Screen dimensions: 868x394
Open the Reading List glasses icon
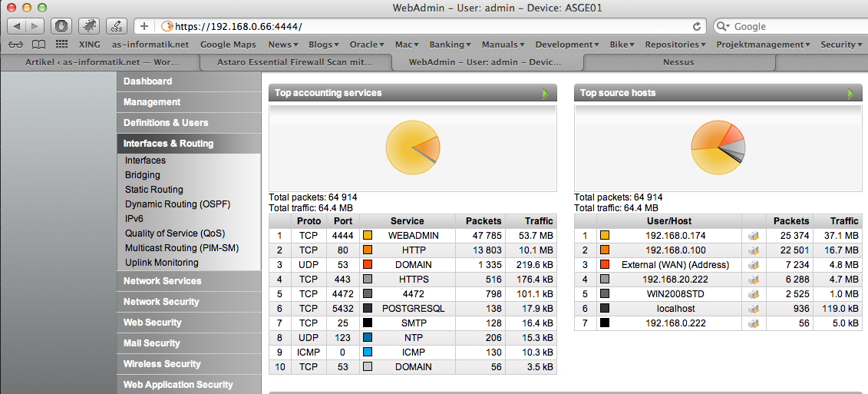click(16, 45)
